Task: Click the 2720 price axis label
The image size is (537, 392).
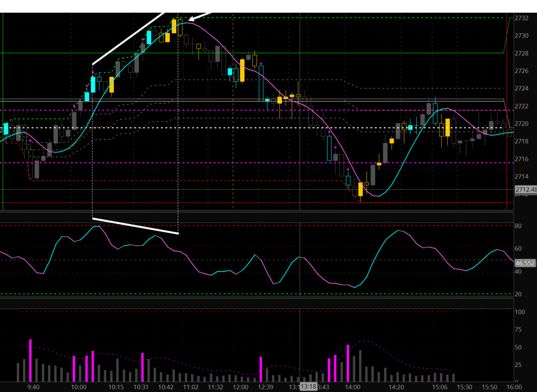Action: coord(521,124)
